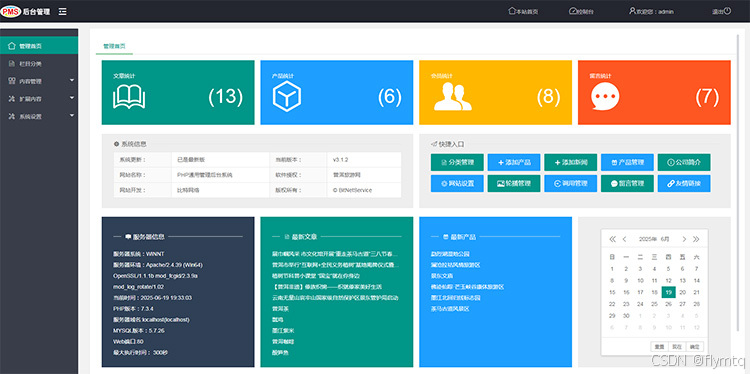Viewport: 750px width, 374px height.
Task: Go to previous year in calendar
Action: click(612, 239)
